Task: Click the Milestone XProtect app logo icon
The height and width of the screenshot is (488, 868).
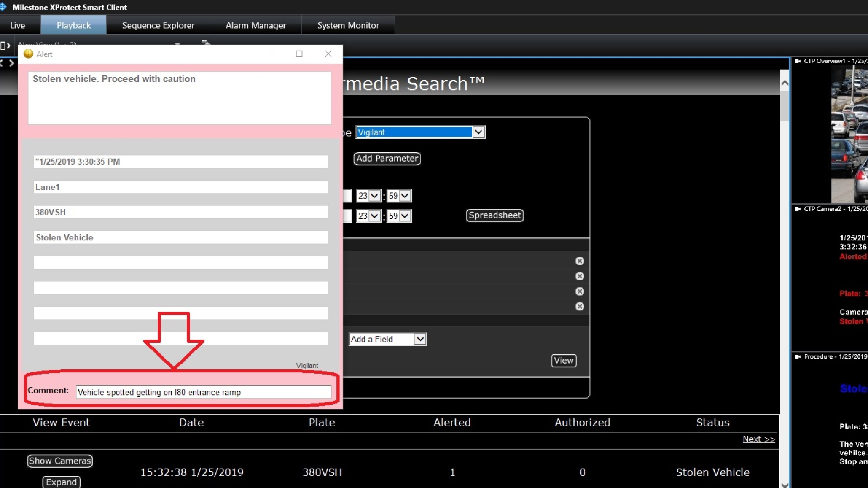Action: coord(3,7)
